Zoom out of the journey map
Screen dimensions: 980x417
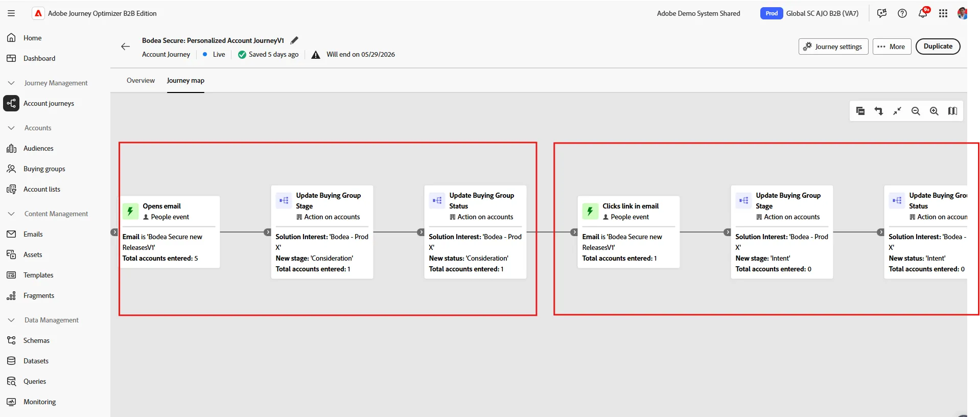pos(916,111)
